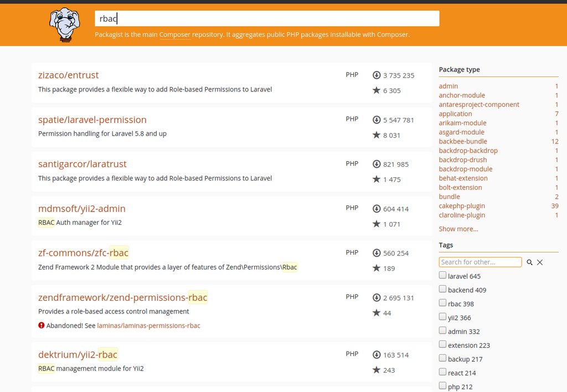The image size is (567, 392).
Task: Click the download icon for zizaco/entrust
Action: 377,75
